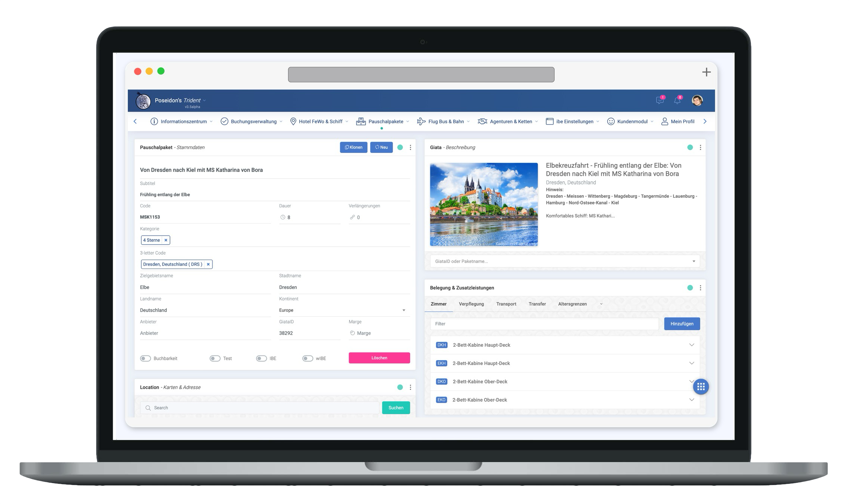This screenshot has height=504, width=849.
Task: Click Poseidon's Trident logo icon
Action: (x=143, y=101)
